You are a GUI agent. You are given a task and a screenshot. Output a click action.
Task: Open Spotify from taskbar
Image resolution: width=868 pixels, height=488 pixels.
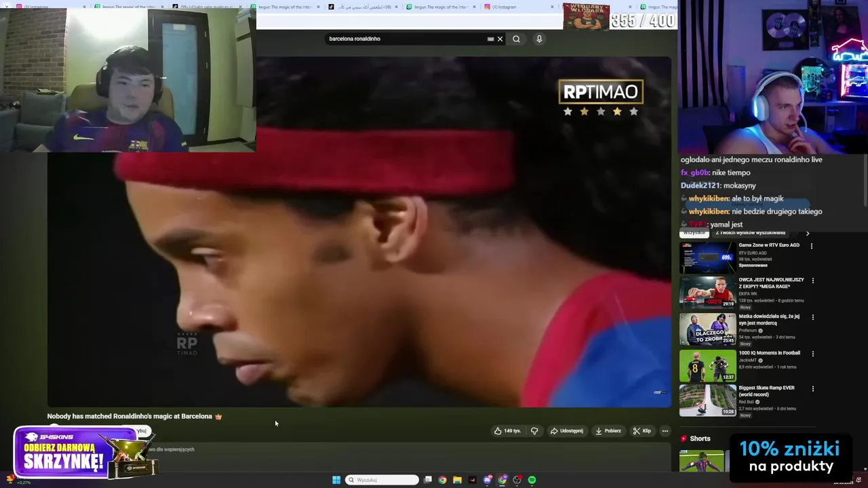[532, 480]
